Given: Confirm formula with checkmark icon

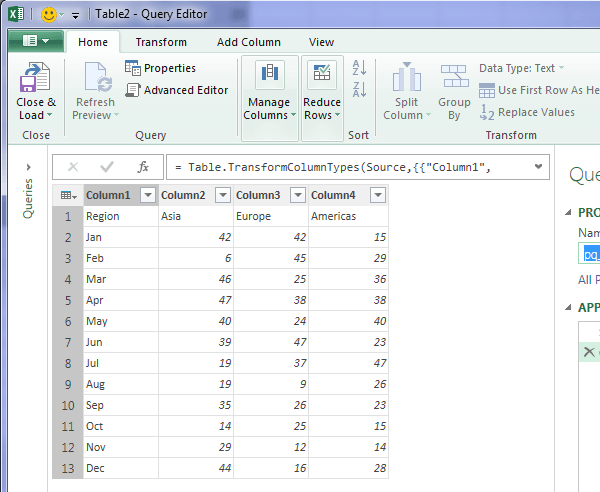Looking at the screenshot, I should coord(107,167).
